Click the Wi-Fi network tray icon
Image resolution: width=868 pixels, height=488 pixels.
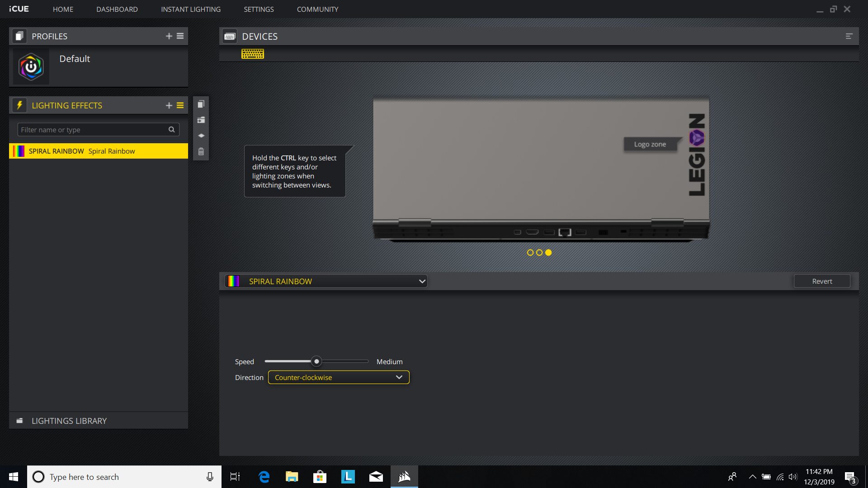pyautogui.click(x=780, y=477)
